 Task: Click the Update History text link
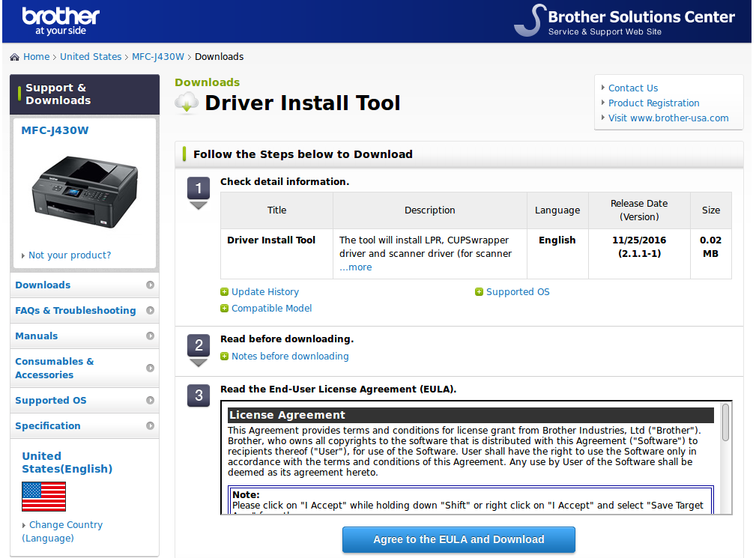[265, 292]
